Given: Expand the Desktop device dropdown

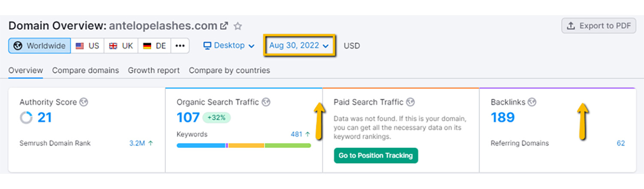Looking at the screenshot, I should click(x=229, y=46).
